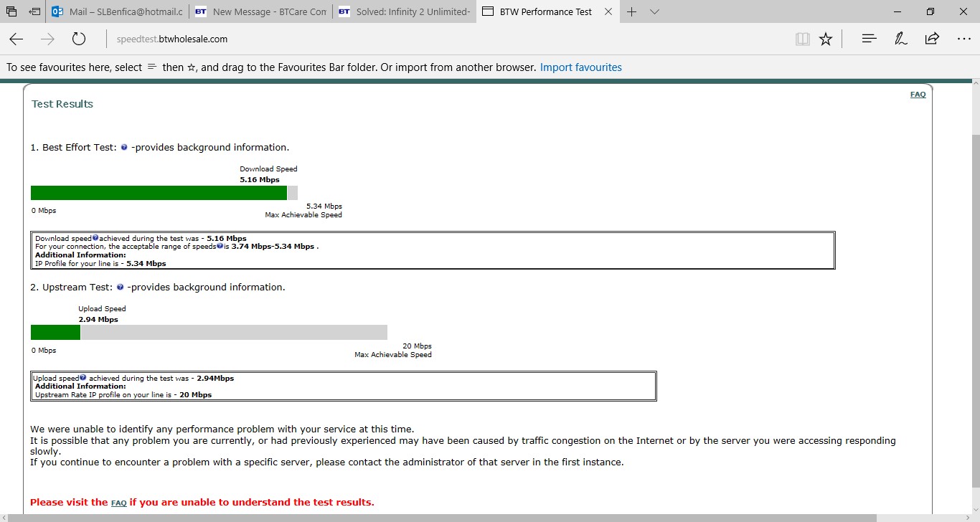Open reading view for the page
The height and width of the screenshot is (522, 980).
pyautogui.click(x=802, y=39)
